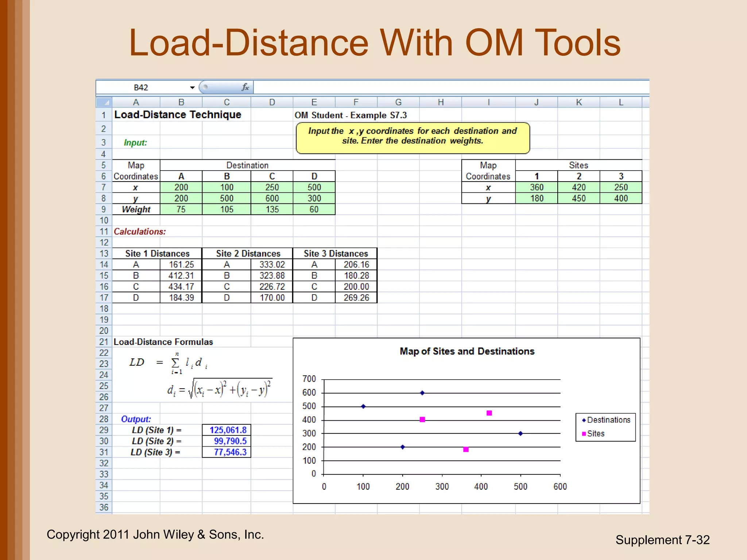Select row 9 header
The width and height of the screenshot is (747, 560).
(104, 209)
